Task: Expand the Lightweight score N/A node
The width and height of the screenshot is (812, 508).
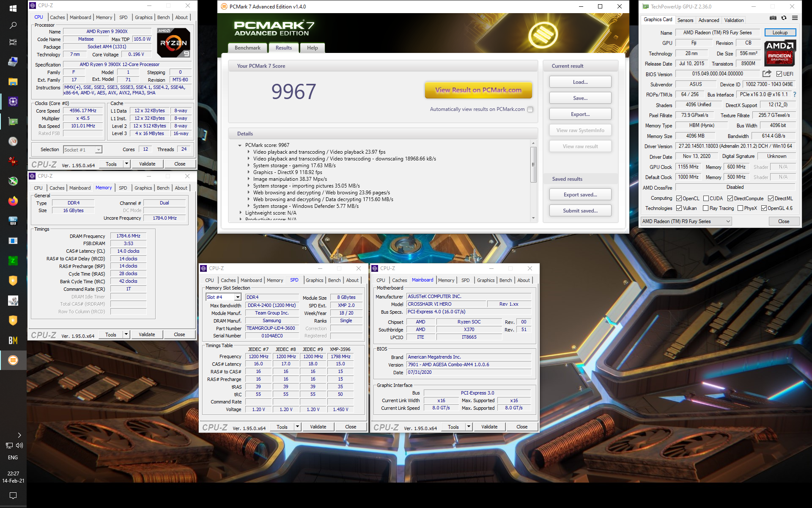Action: coord(241,213)
